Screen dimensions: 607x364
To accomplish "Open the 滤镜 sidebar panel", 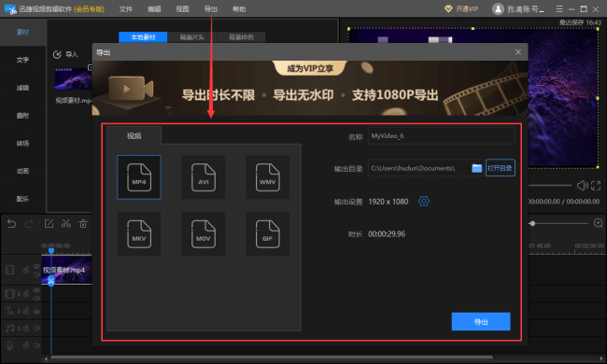I will click(x=22, y=88).
